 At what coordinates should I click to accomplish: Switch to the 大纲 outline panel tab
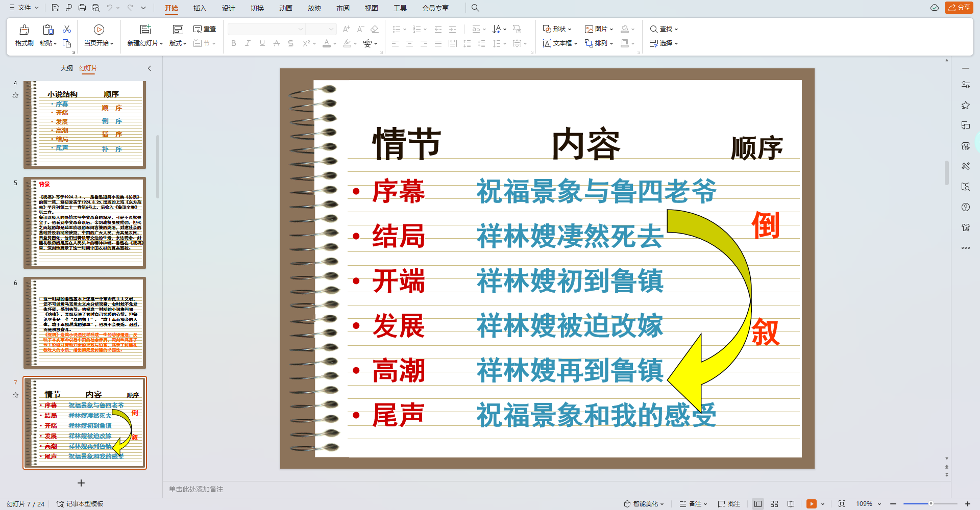pyautogui.click(x=66, y=68)
